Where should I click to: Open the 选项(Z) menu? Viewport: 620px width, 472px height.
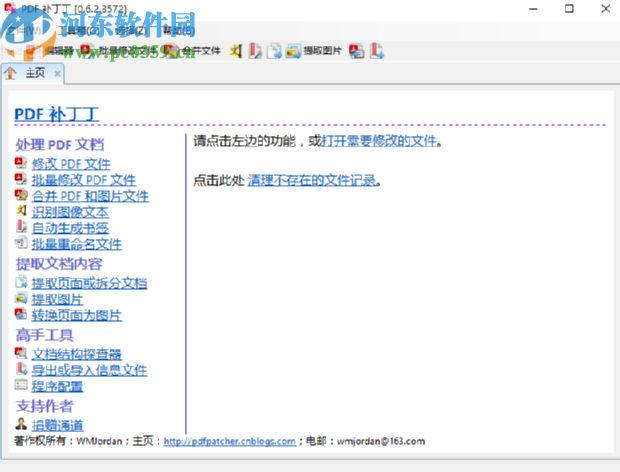(130, 30)
